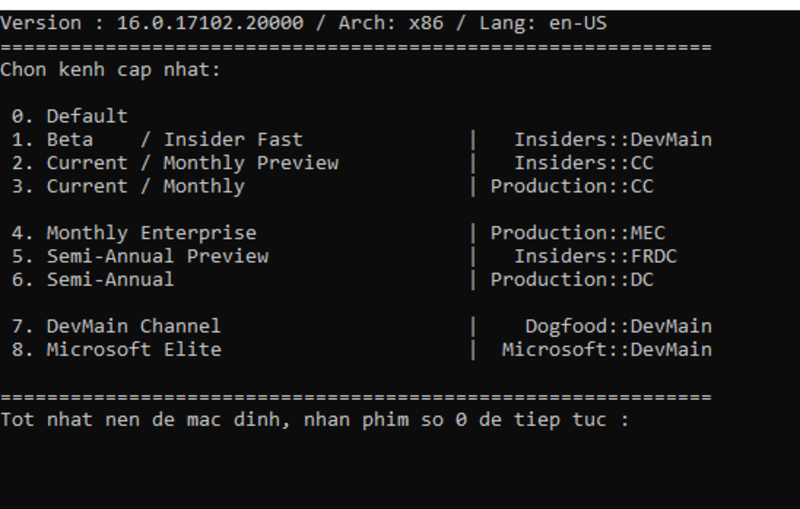Click the 'Production::DC' text
This screenshot has height=509, width=800.
(x=572, y=279)
